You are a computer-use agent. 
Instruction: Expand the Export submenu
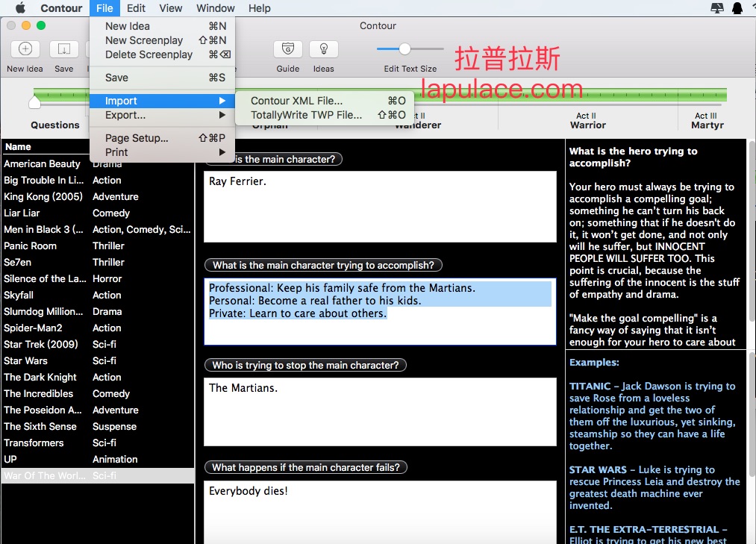[163, 115]
